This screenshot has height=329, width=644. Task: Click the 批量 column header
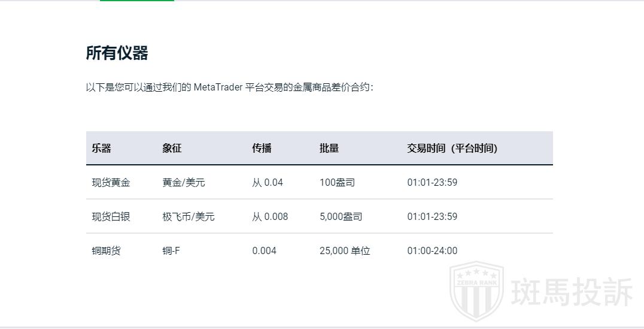pos(329,148)
